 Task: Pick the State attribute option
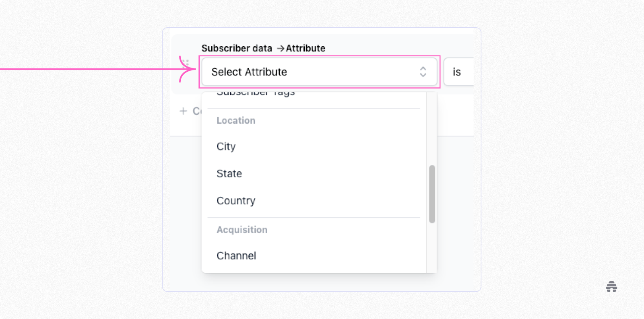[229, 174]
